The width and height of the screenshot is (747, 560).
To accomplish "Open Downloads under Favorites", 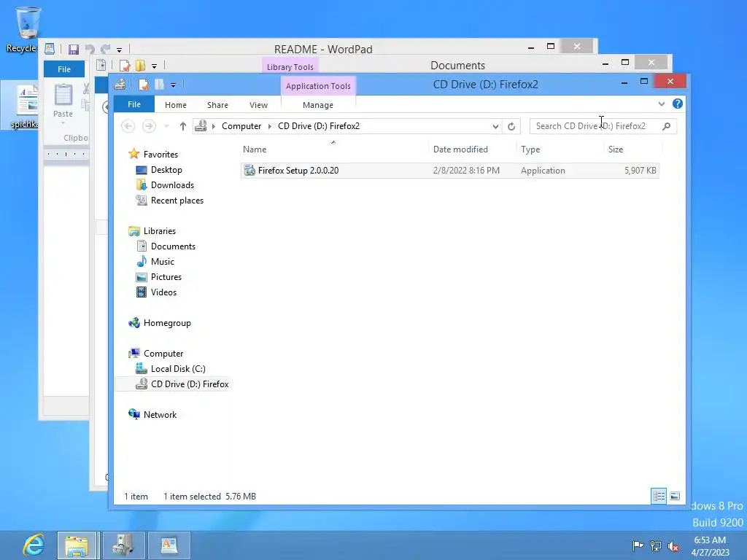I will click(x=172, y=184).
